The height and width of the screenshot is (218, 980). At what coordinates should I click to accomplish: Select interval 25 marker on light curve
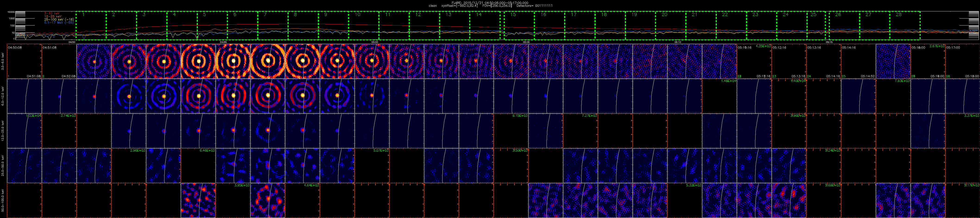pos(813,14)
